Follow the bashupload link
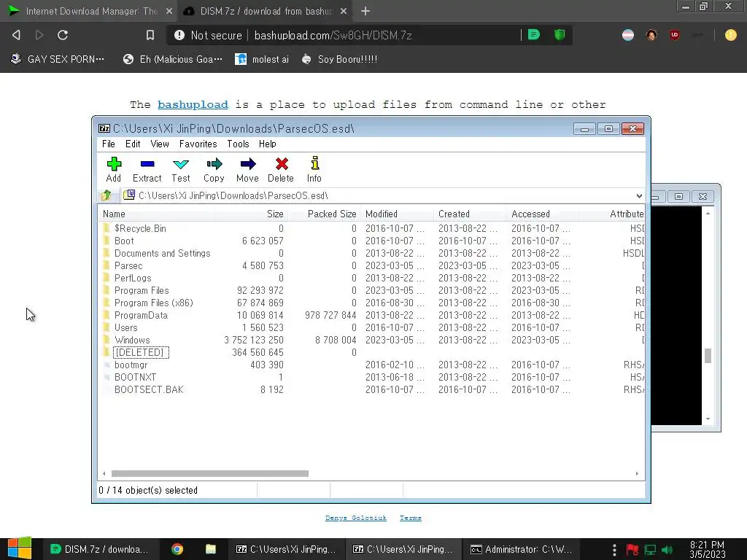The width and height of the screenshot is (747, 560). pyautogui.click(x=193, y=105)
